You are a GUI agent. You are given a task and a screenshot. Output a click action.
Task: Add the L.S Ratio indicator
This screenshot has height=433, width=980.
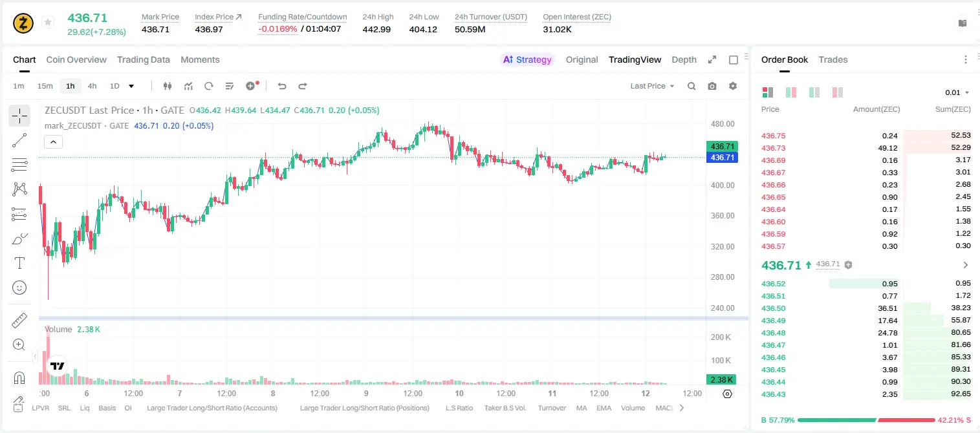click(459, 408)
